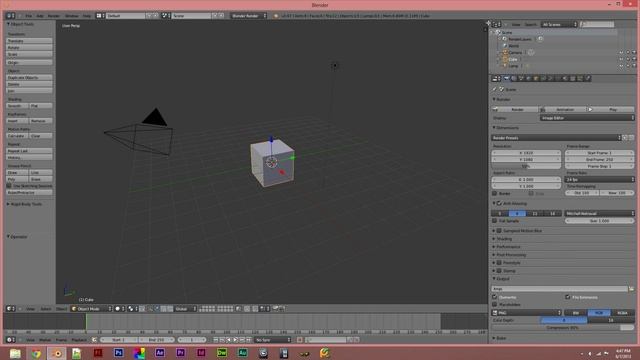Click the Translate button
This screenshot has height=360, width=640.
tap(29, 41)
